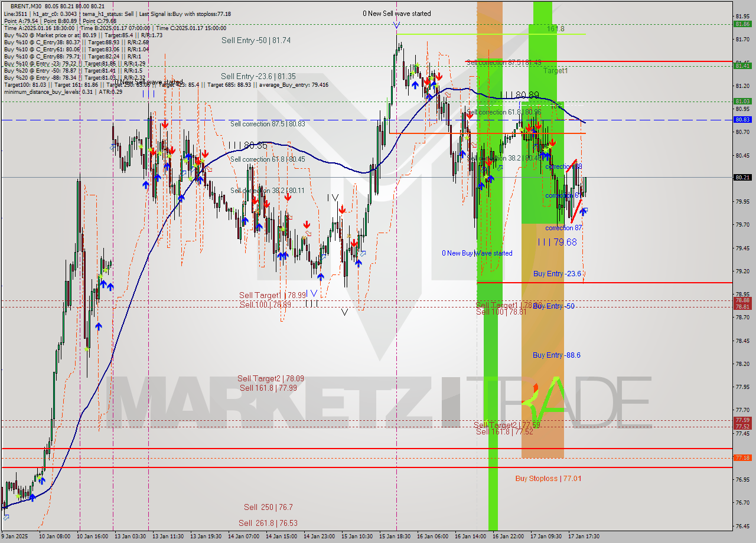Click the 'Sell 161.8 | 77.99' label
This screenshot has width=756, height=543.
[268, 388]
